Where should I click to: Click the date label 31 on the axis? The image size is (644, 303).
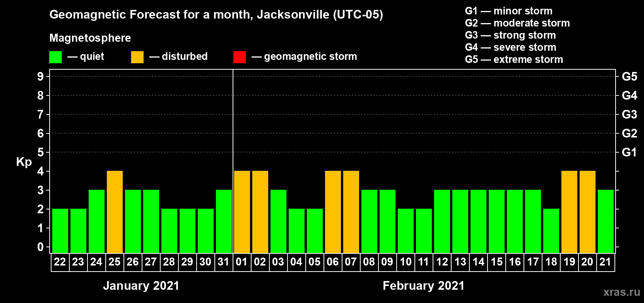tap(224, 262)
